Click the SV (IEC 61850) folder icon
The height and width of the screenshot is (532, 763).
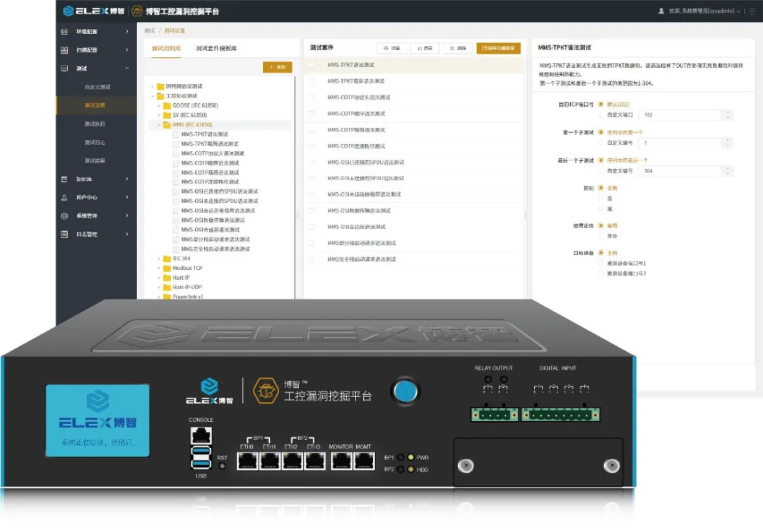(167, 115)
